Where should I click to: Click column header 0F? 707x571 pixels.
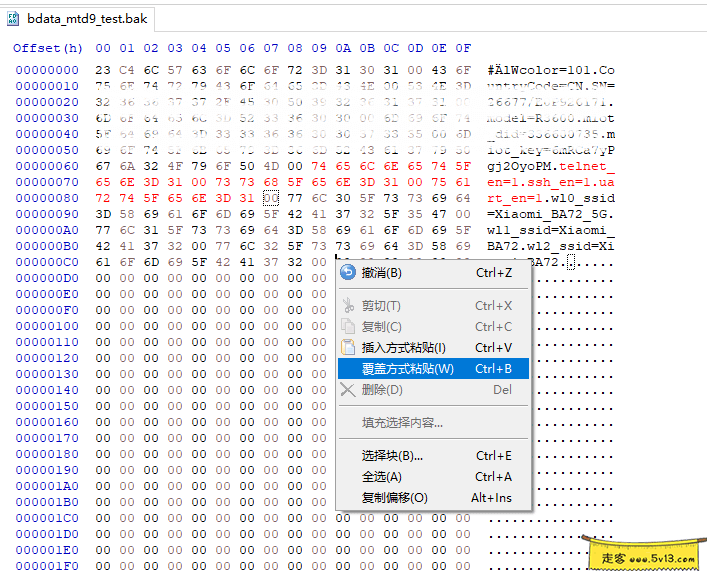point(463,48)
